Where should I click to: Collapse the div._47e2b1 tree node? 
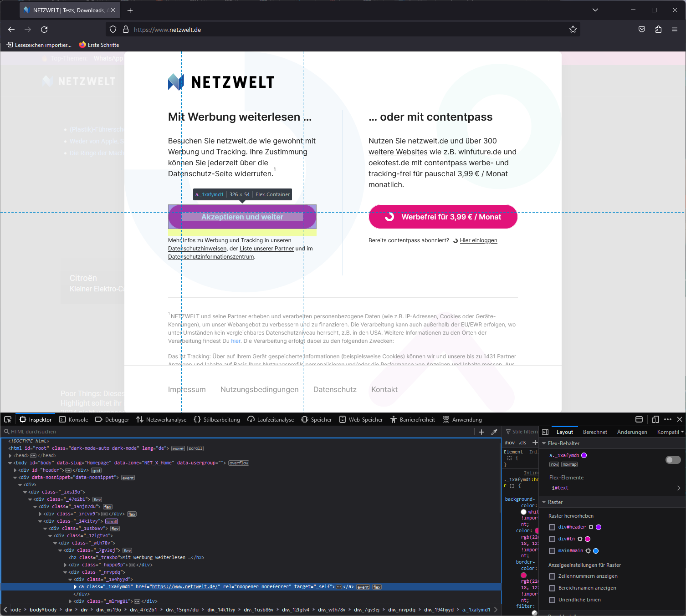[30, 499]
